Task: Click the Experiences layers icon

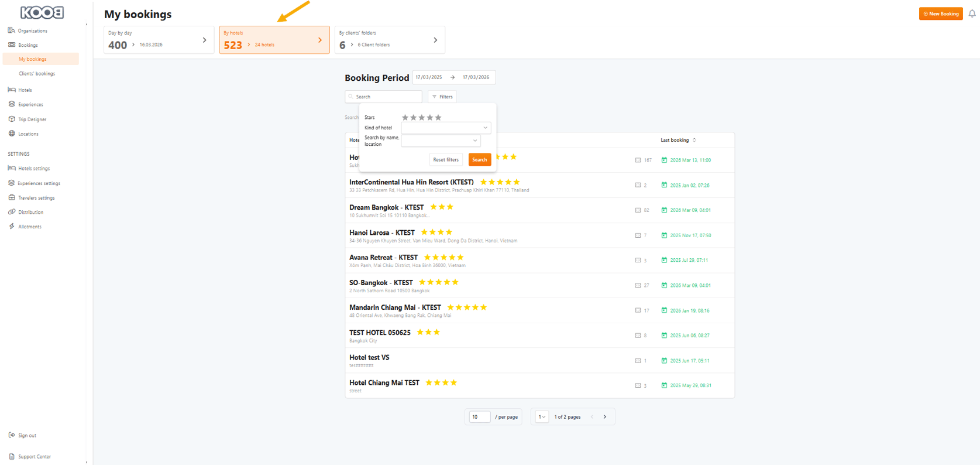Action: (12, 104)
